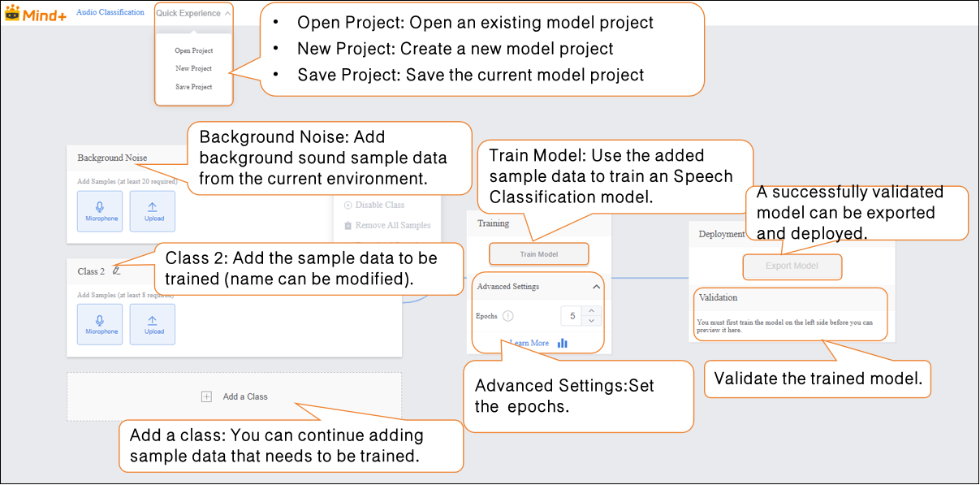980x485 pixels.
Task: Select Save Project from the menu
Action: [194, 87]
